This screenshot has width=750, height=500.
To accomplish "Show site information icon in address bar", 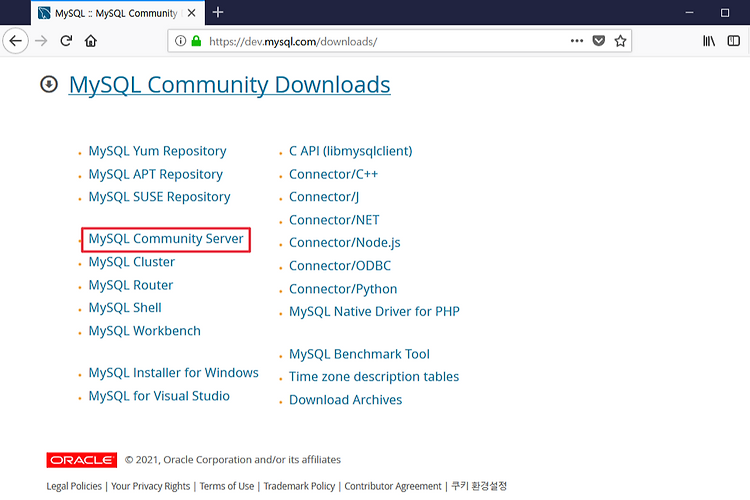I will [x=180, y=41].
